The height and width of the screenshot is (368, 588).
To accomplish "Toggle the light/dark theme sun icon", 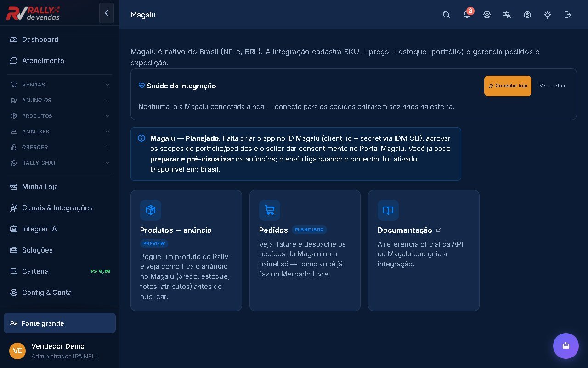I will 548,15.
